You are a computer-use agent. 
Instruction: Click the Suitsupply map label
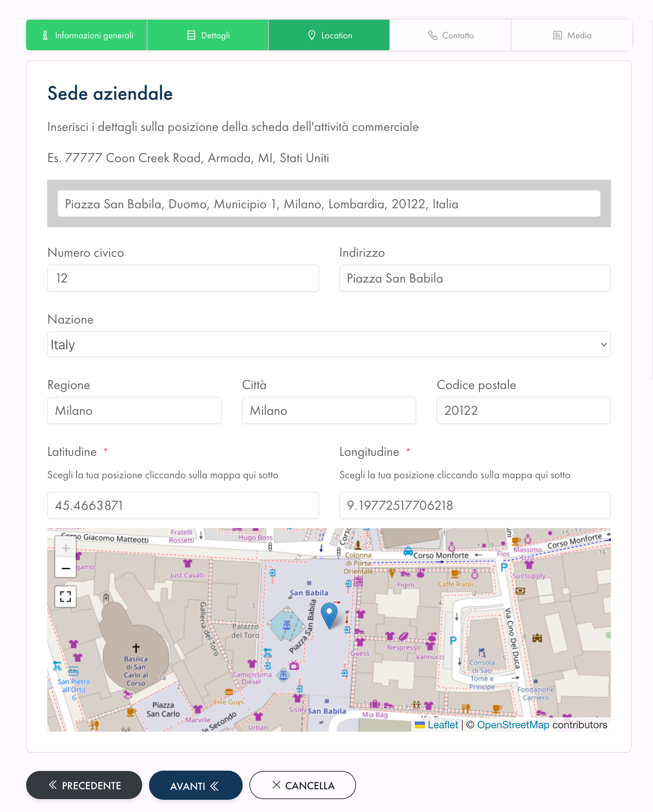click(529, 576)
